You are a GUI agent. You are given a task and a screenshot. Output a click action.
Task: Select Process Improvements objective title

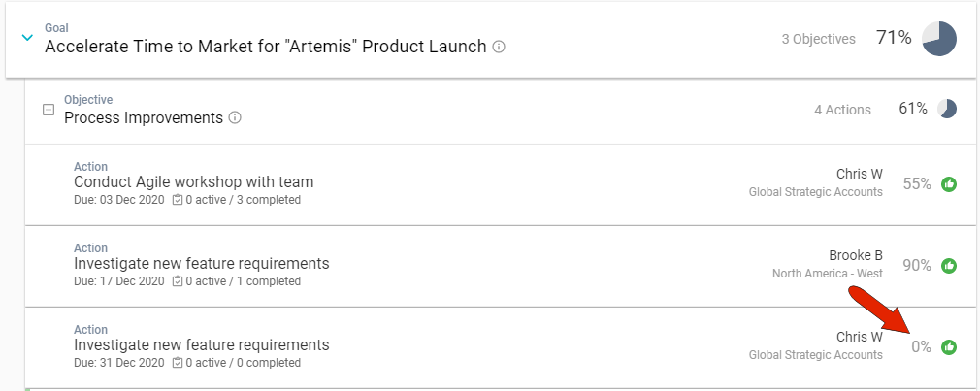point(143,117)
